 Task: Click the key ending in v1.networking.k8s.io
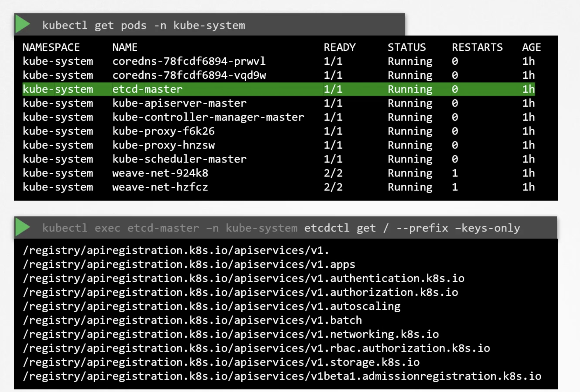pos(231,334)
